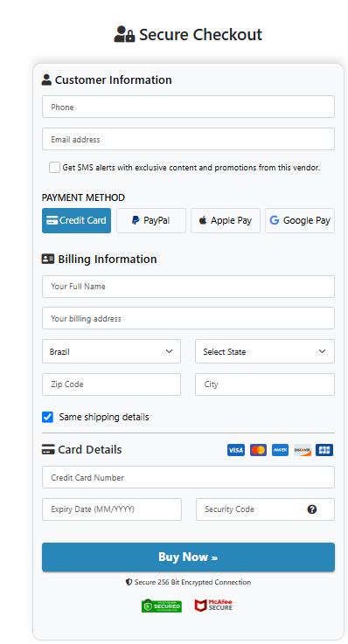Click the Amex card icon
Viewport: 348px width, 644px height.
pos(280,450)
